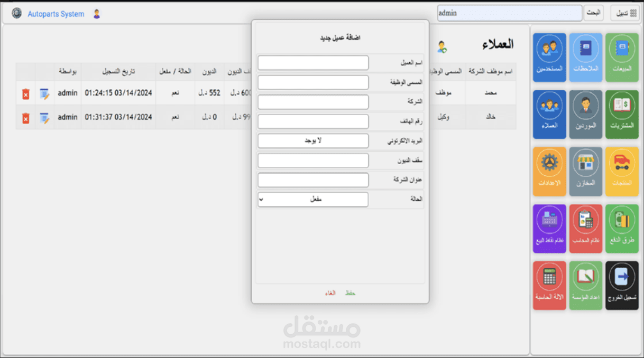Click the الحالة / مفعل column header
Screen dimensions: 644x358
[175, 71]
